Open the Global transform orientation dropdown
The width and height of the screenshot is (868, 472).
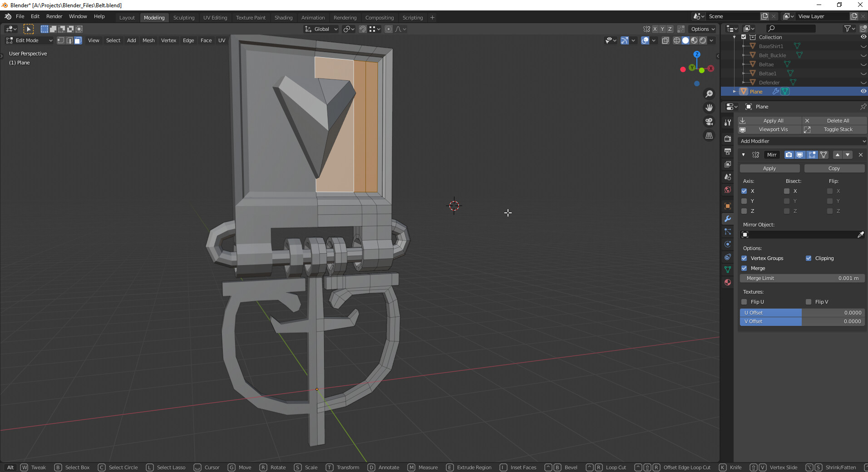pos(321,29)
